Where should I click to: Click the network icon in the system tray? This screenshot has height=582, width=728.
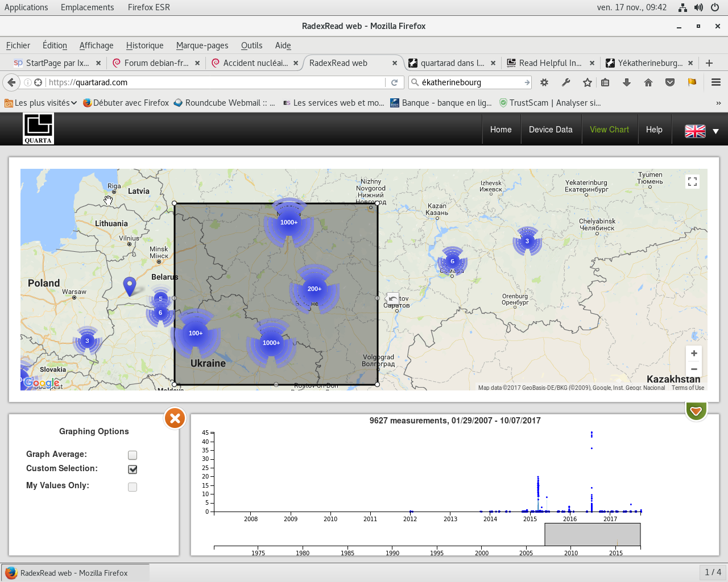682,7
